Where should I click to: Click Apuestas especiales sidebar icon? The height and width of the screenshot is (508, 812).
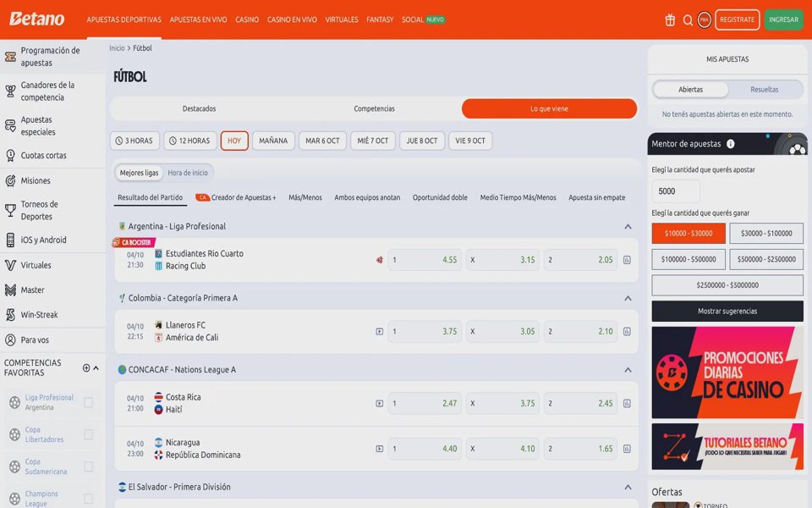click(x=10, y=126)
